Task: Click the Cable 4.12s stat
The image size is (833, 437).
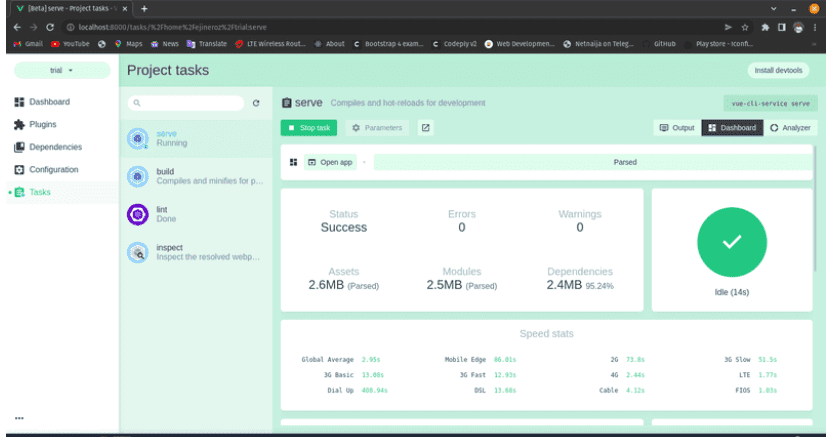Action: pos(622,390)
